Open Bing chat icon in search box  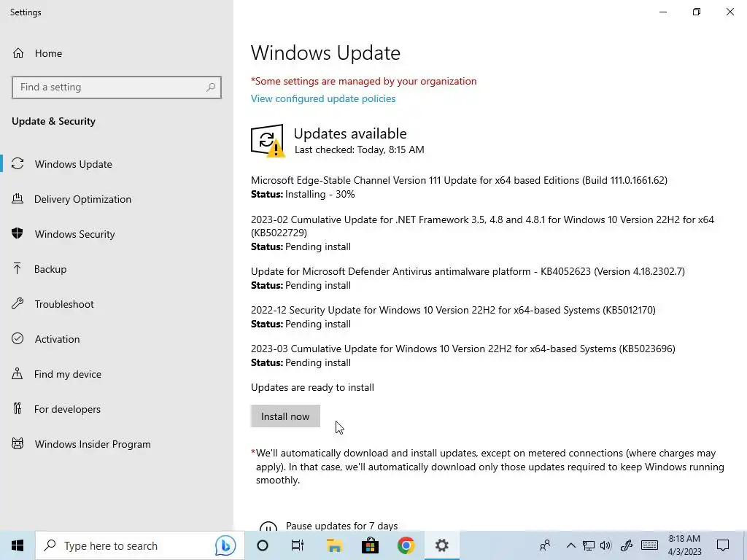[225, 545]
